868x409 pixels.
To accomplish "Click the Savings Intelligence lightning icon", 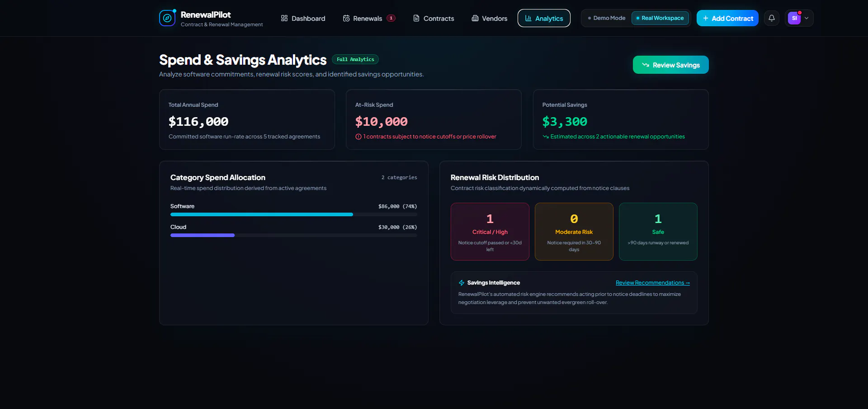I will [462, 283].
